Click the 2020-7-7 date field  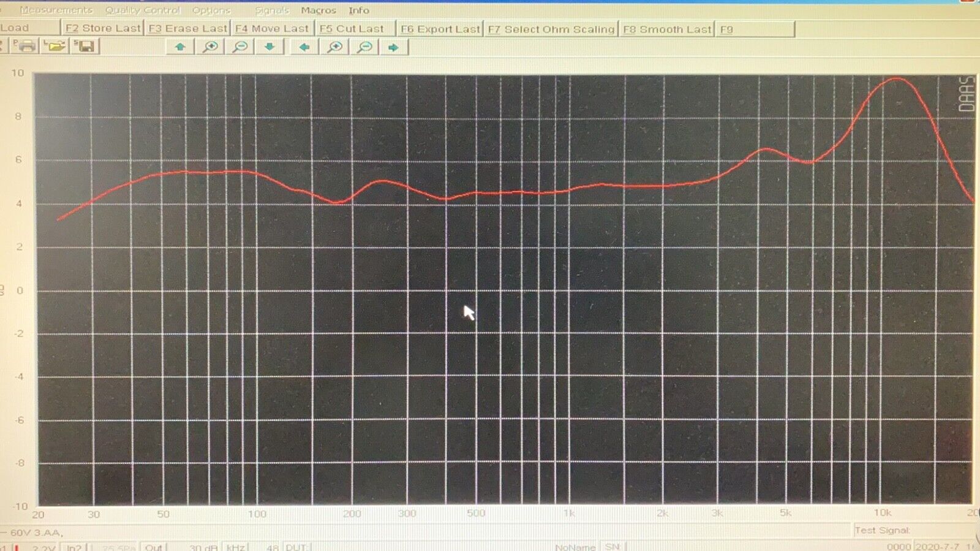[938, 547]
